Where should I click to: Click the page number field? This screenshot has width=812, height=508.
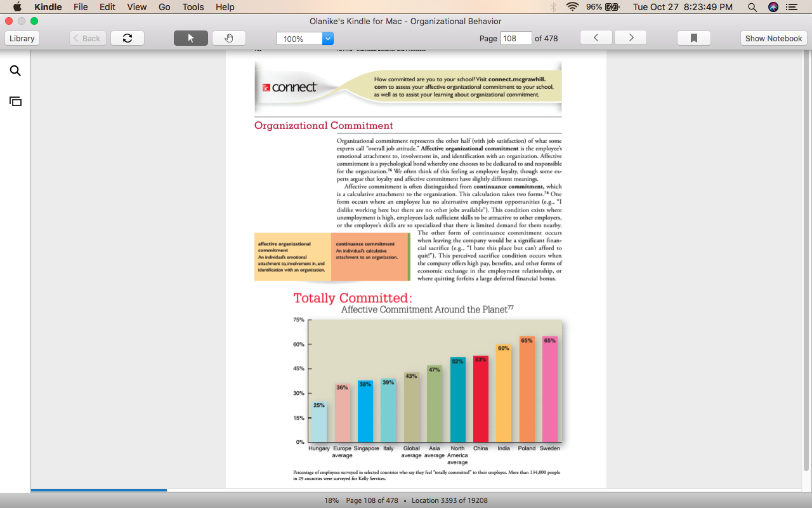[x=516, y=38]
